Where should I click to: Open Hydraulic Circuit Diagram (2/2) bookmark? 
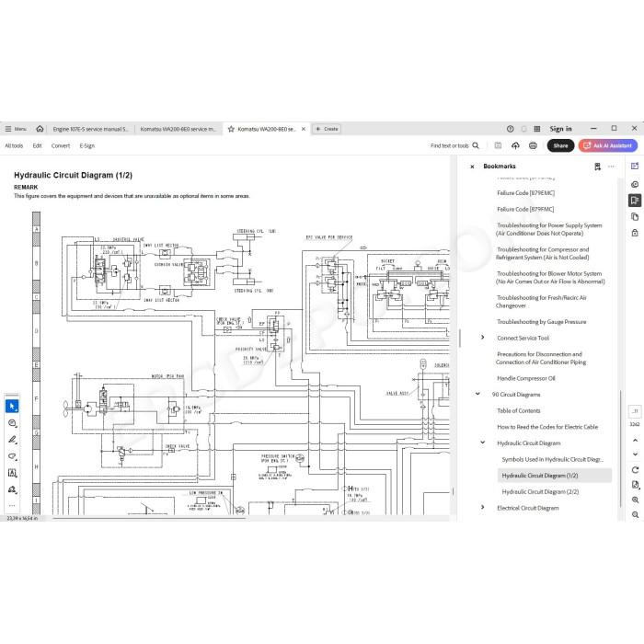pyautogui.click(x=540, y=492)
